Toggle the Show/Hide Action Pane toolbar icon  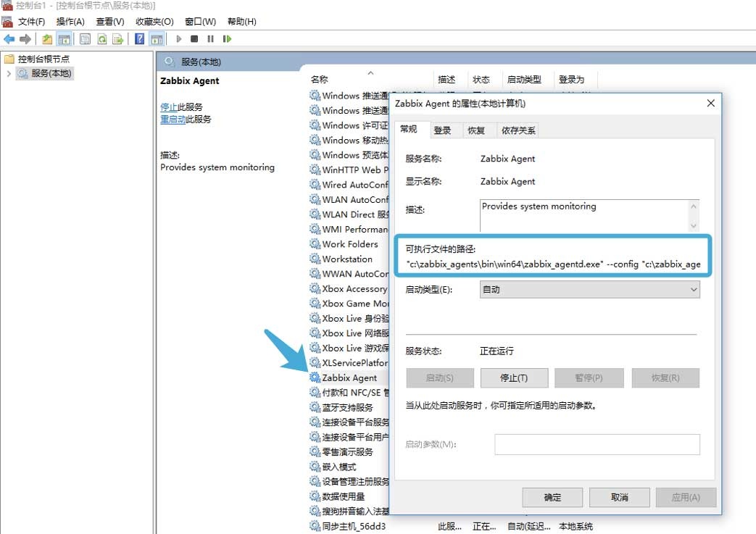point(157,39)
